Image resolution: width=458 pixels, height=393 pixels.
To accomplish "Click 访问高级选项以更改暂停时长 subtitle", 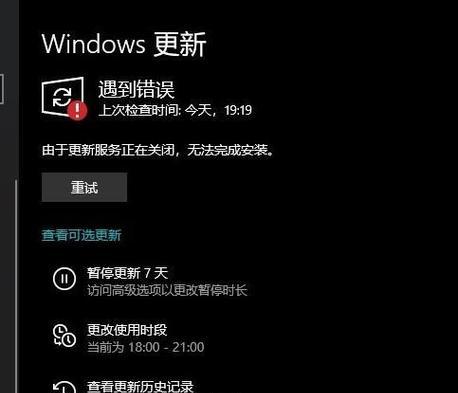I will [167, 290].
